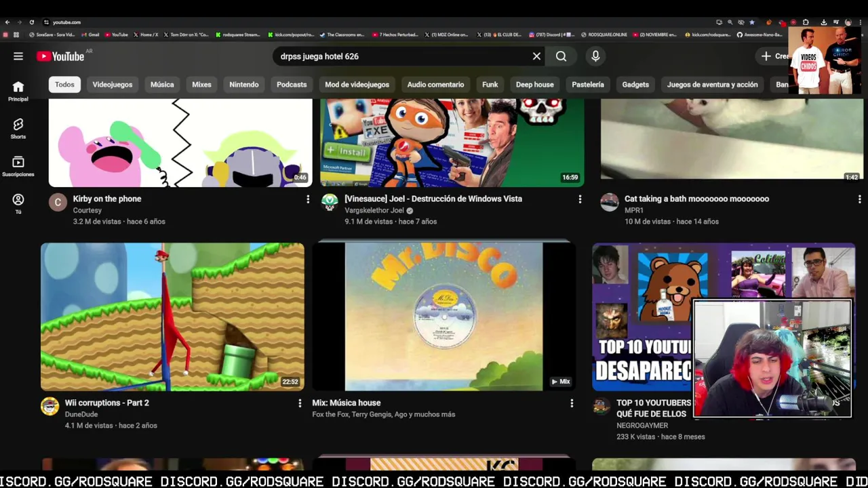Open the Chrome three-dot menu
This screenshot has height=488, width=868.
tap(860, 22)
